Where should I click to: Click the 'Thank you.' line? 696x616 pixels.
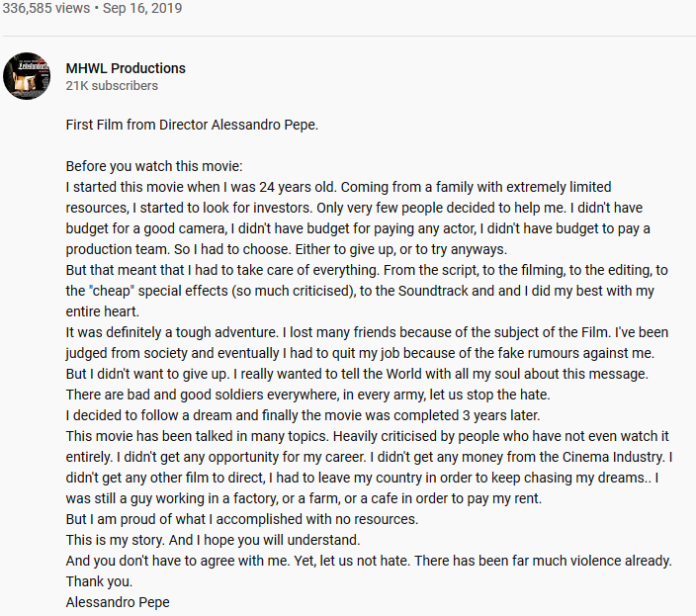[100, 581]
